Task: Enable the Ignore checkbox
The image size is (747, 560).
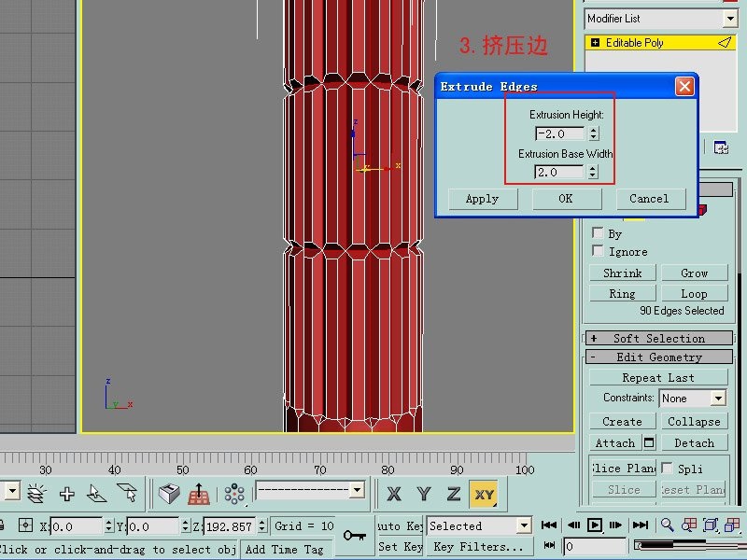Action: click(x=598, y=250)
